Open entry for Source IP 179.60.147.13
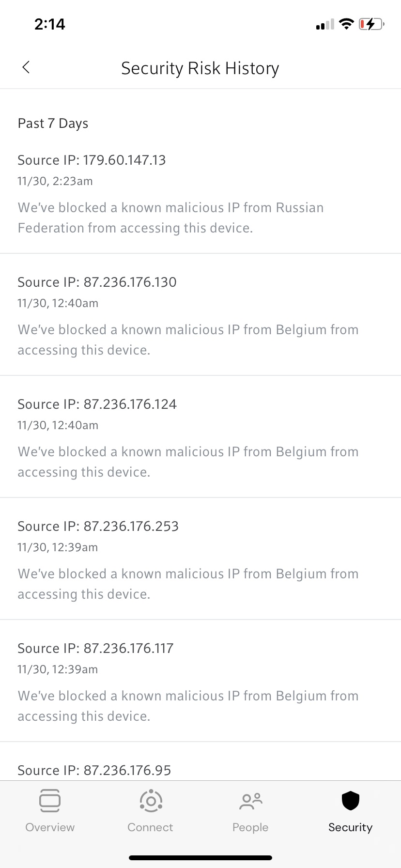401x868 pixels. 92,160
